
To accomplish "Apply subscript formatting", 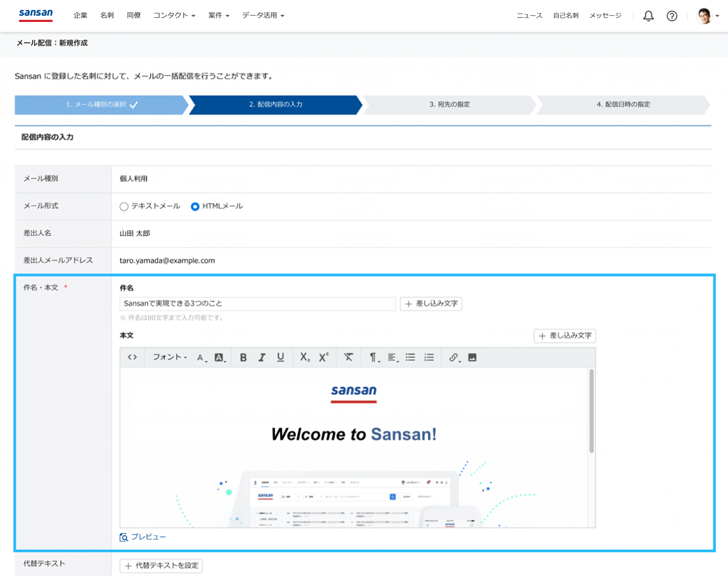I will 305,358.
